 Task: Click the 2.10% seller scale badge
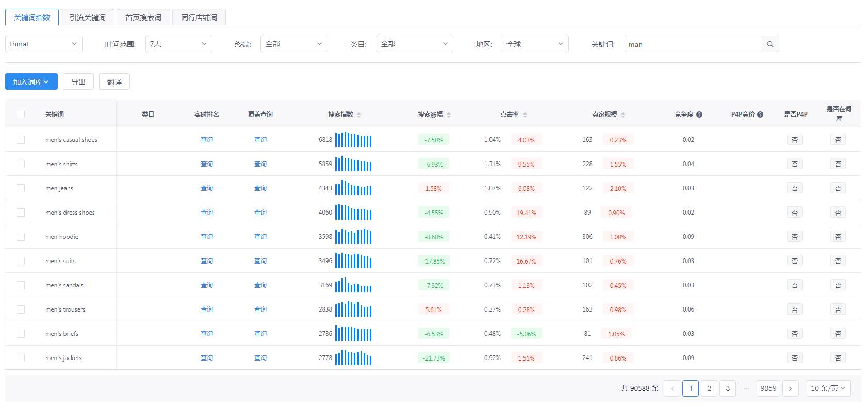click(x=618, y=188)
